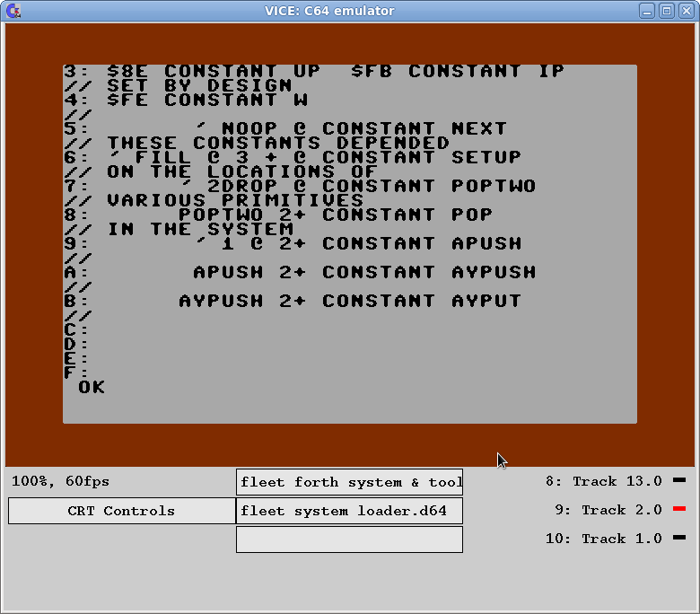Click the 'CONSTANT AYPUT' line on screen
The height and width of the screenshot is (614, 700).
coord(422,301)
